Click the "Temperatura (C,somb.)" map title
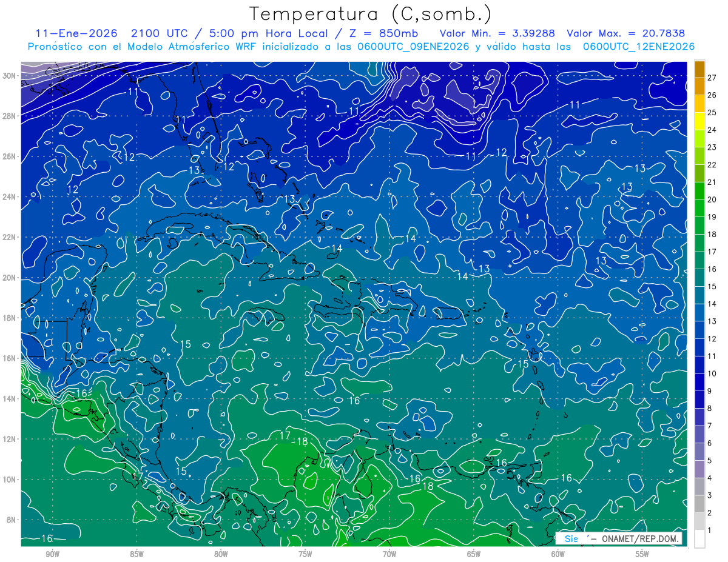 pos(371,15)
